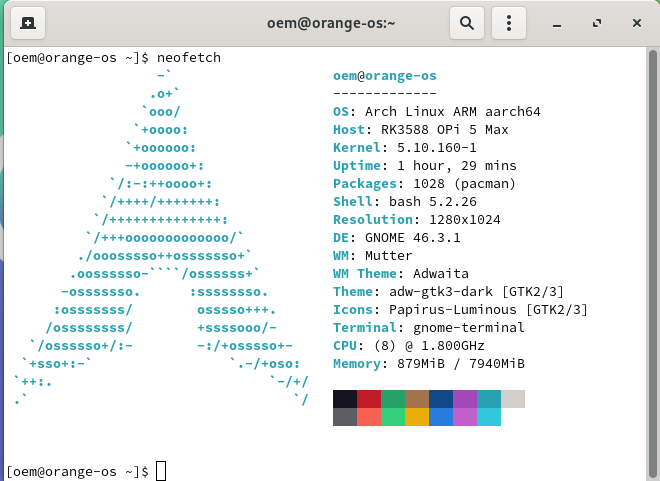Click the bright green color block
This screenshot has height=481, width=660.
393,417
